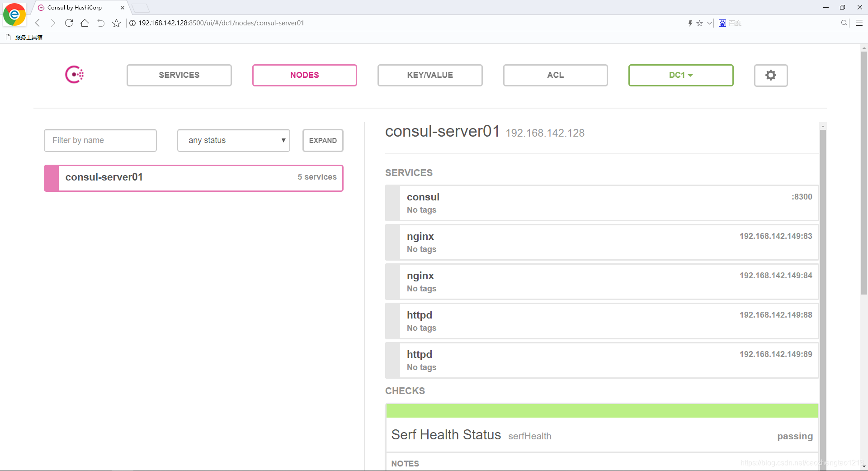Switch to the SERVICES tab
Screen dimensions: 868x471
179,75
